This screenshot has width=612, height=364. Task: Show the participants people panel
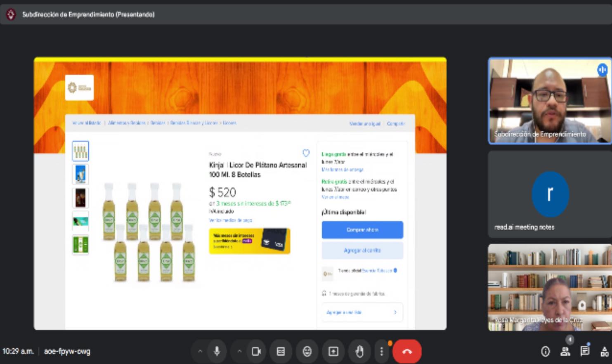565,352
